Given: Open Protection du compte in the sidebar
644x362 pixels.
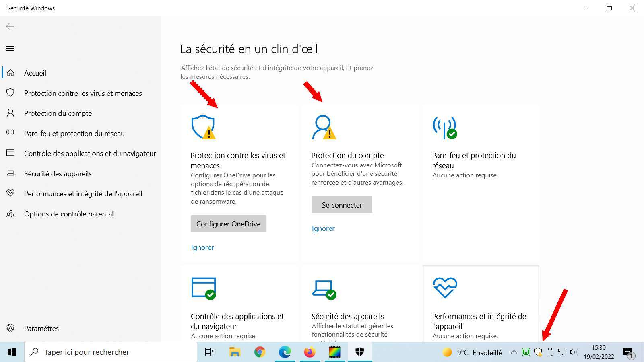Looking at the screenshot, I should pyautogui.click(x=58, y=113).
